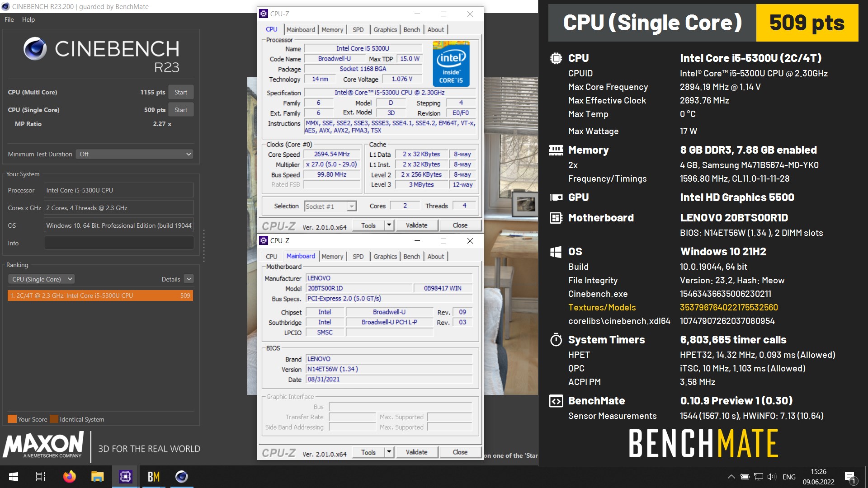Close the bottom CPU-Z window with X

point(470,241)
